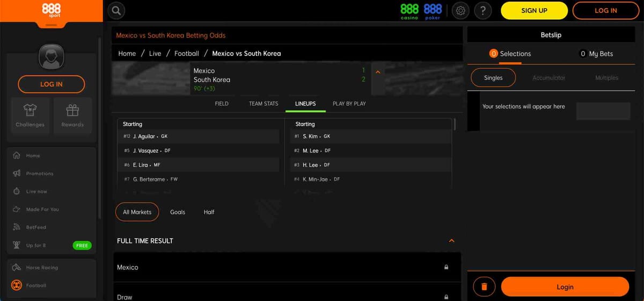Go to Live breadcrumb link
The width and height of the screenshot is (644, 301).
(x=155, y=53)
